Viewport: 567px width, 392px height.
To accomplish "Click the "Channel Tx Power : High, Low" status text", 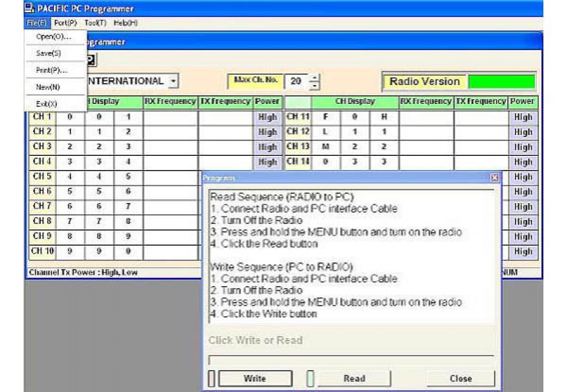I will point(83,273).
